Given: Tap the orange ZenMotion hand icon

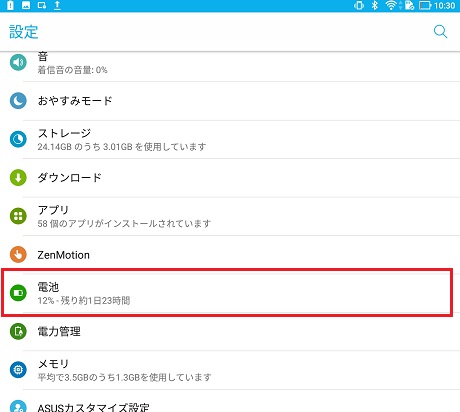Looking at the screenshot, I should [18, 255].
